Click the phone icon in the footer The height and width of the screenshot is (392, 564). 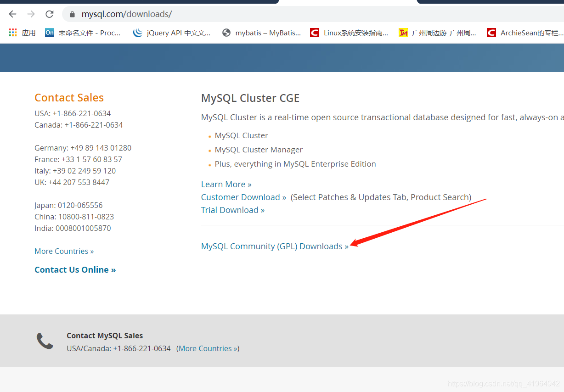pos(45,341)
